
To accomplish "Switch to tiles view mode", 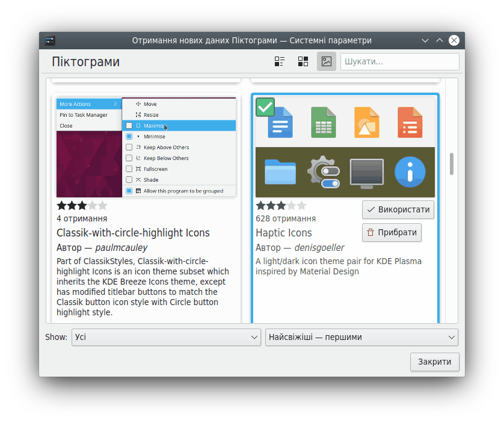I will click(x=303, y=61).
